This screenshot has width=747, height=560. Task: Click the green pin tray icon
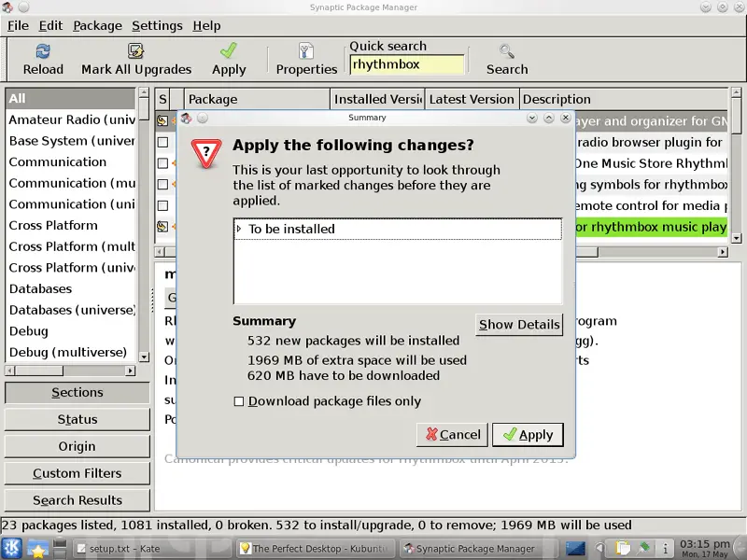pyautogui.click(x=644, y=548)
